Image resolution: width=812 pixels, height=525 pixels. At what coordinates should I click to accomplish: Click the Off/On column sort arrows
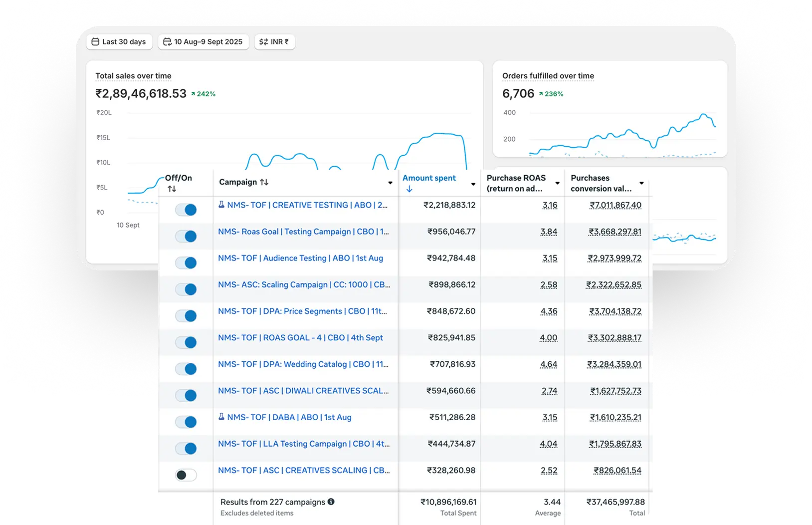pyautogui.click(x=172, y=189)
